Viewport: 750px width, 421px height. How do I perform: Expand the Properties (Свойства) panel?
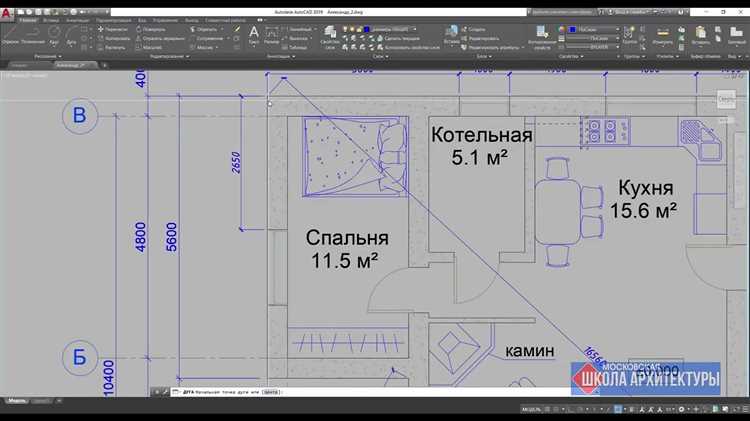[571, 56]
